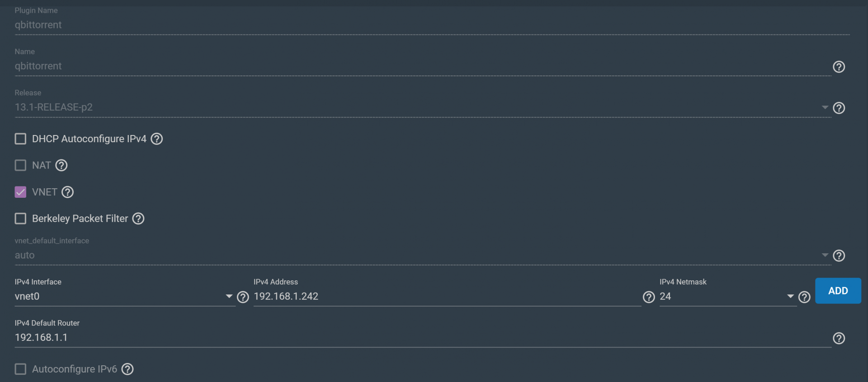The height and width of the screenshot is (382, 868).
Task: Enable DHCP Autoconfigure IPv4 checkbox
Action: coord(20,139)
